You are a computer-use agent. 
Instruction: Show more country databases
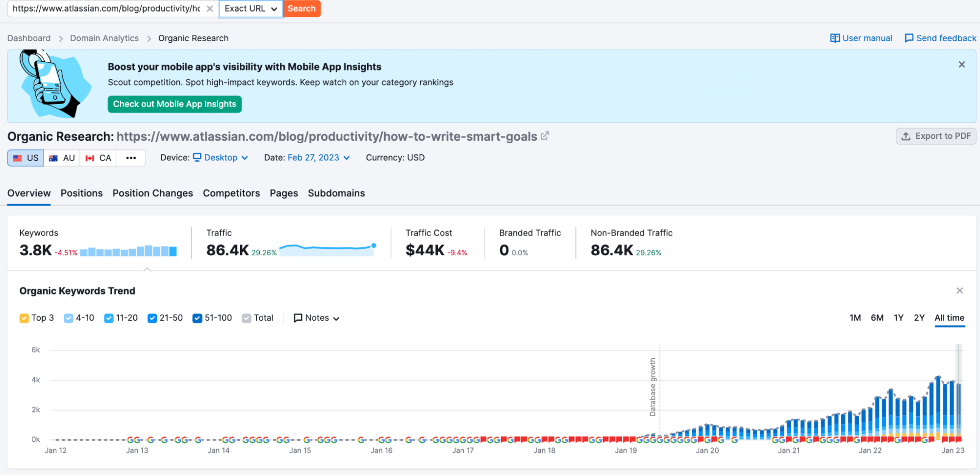[131, 158]
